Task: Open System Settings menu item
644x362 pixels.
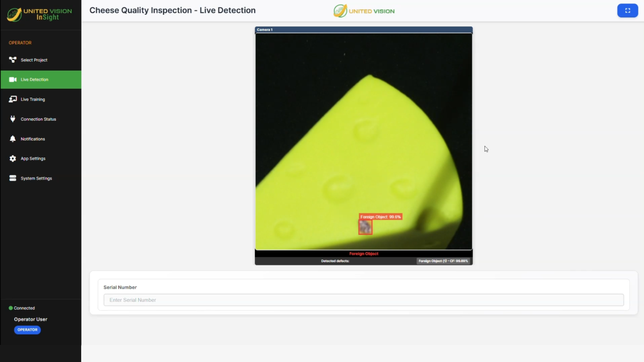Action: [x=41, y=178]
